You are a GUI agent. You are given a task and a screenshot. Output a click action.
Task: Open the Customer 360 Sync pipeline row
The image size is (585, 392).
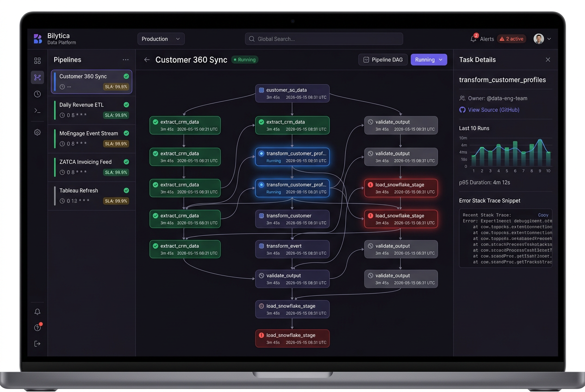point(92,82)
